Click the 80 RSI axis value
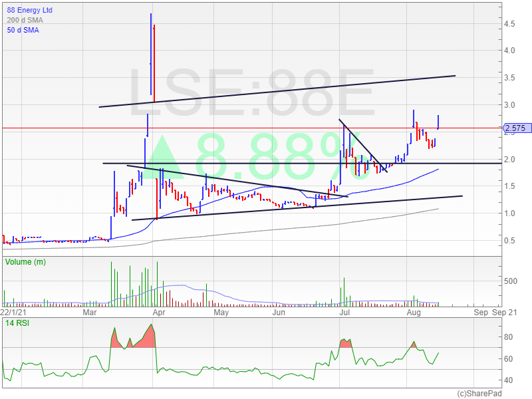Image resolution: width=532 pixels, height=399 pixels. 508,337
